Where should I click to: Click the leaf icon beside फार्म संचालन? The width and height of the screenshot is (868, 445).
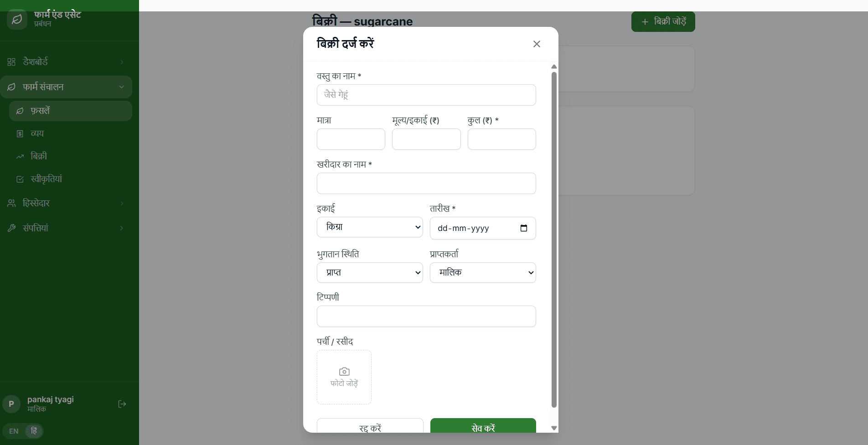pyautogui.click(x=11, y=87)
